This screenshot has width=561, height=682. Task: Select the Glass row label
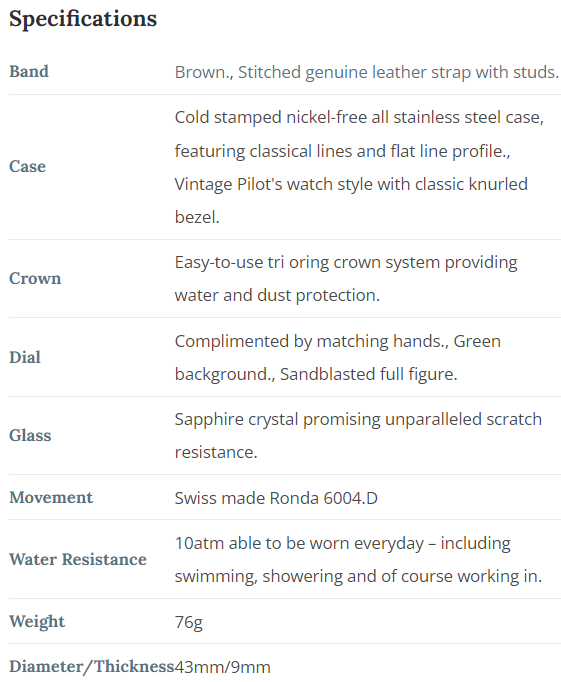30,435
